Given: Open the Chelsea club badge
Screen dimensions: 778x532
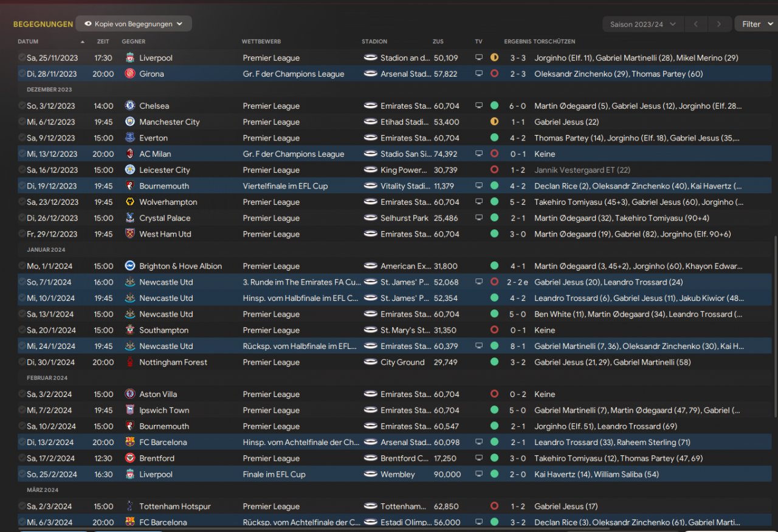Looking at the screenshot, I should tap(129, 106).
